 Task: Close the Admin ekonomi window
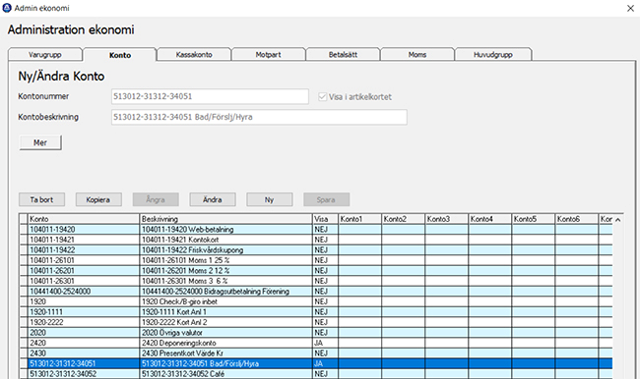630,8
